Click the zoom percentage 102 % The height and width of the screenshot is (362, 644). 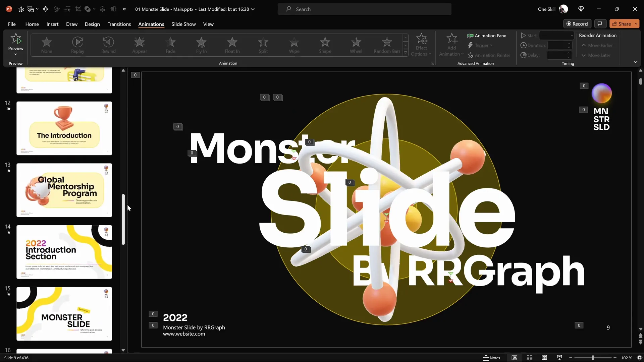[x=626, y=358]
